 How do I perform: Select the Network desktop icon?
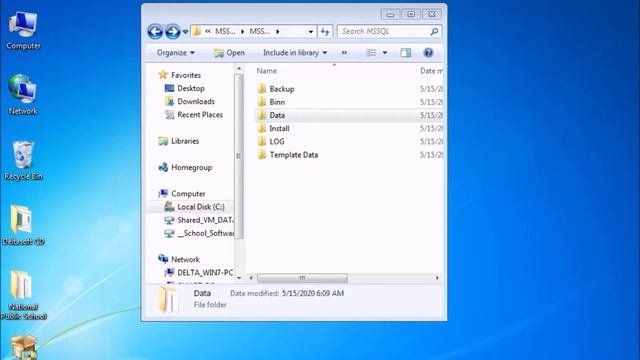pyautogui.click(x=23, y=95)
